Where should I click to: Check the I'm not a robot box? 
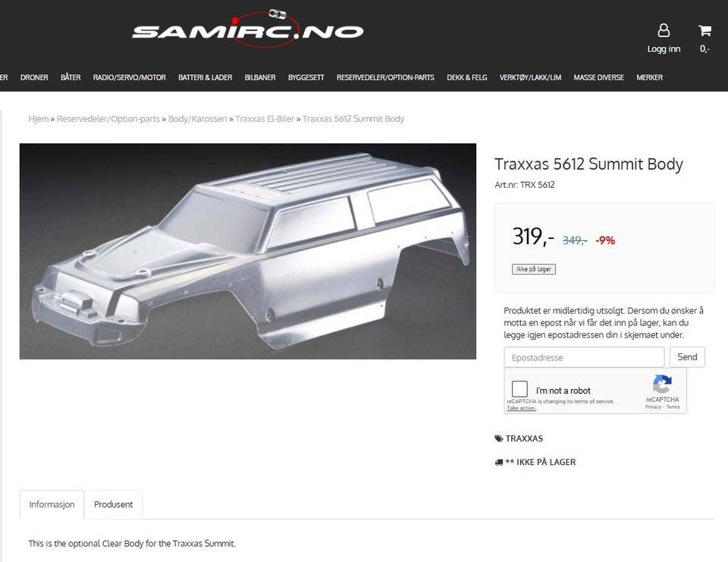[x=519, y=389]
